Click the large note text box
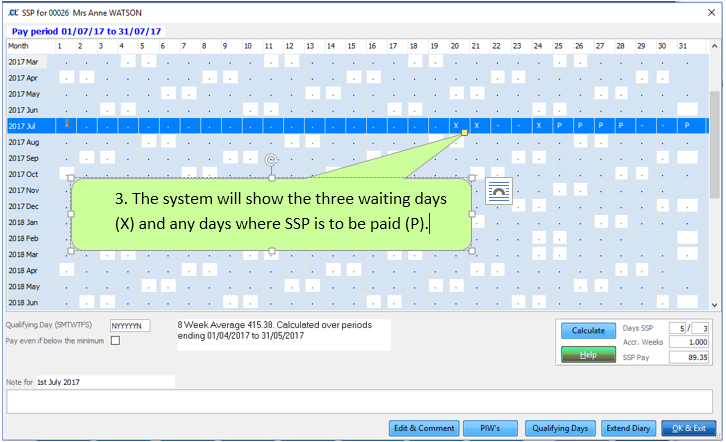Image resolution: width=726 pixels, height=442 pixels. (x=360, y=401)
